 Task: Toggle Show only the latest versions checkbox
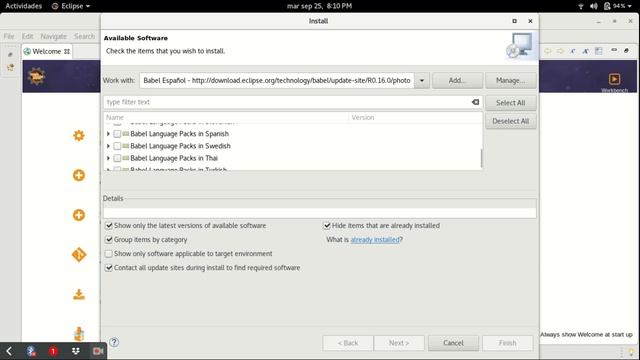[109, 225]
